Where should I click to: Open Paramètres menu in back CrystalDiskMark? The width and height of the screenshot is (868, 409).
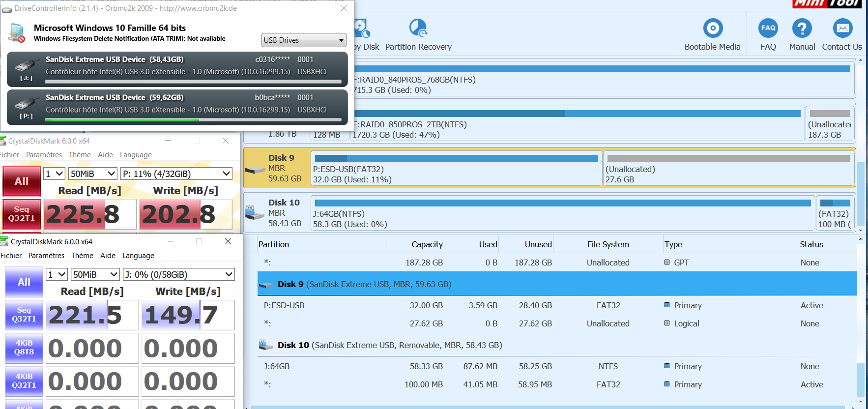click(x=44, y=155)
